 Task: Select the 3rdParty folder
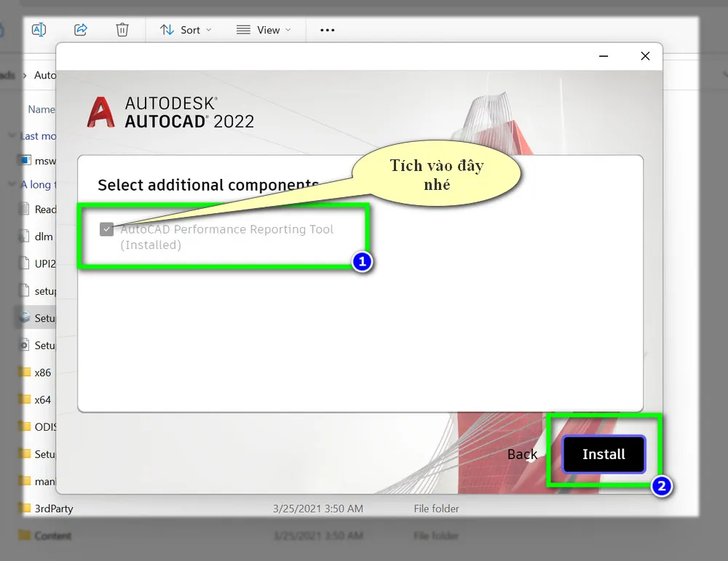[53, 509]
